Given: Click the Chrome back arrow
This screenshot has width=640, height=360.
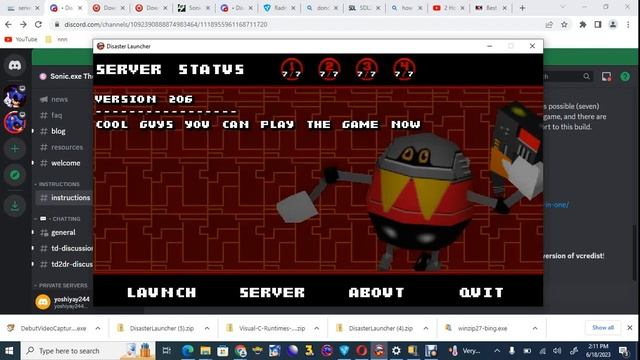Looking at the screenshot, I should point(9,24).
